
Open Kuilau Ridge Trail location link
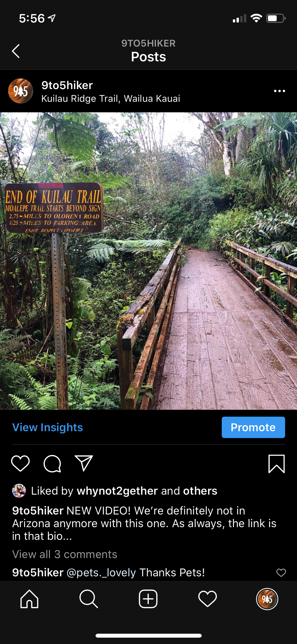(x=111, y=99)
